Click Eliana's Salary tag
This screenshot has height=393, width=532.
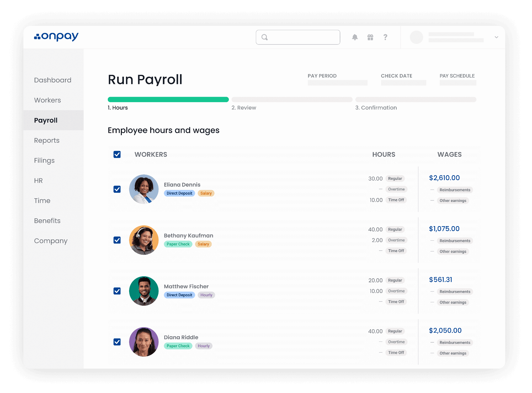206,193
